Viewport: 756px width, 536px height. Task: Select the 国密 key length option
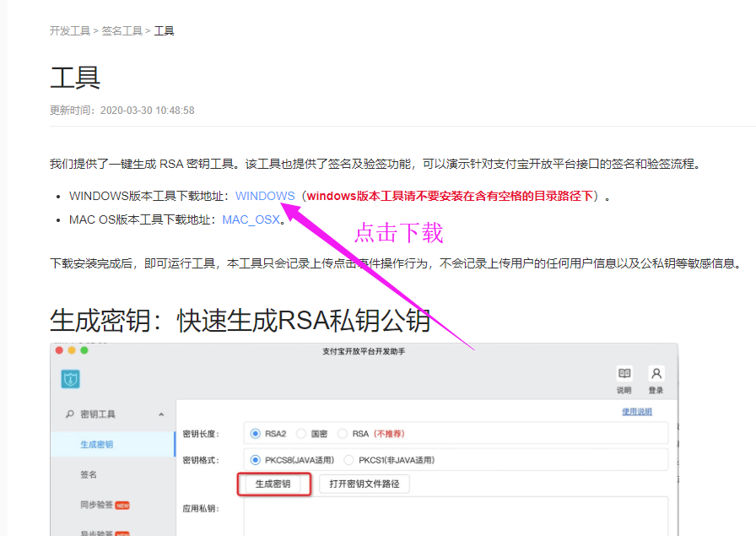(x=301, y=434)
